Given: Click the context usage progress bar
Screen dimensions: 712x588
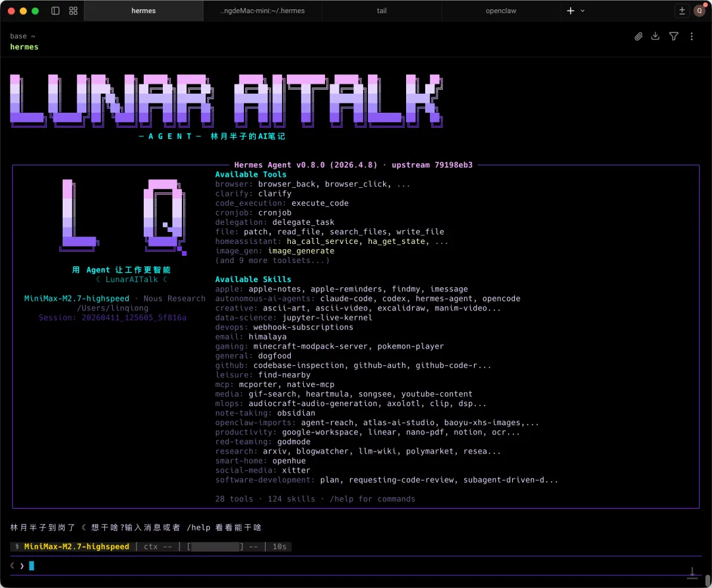Looking at the screenshot, I should coord(216,546).
